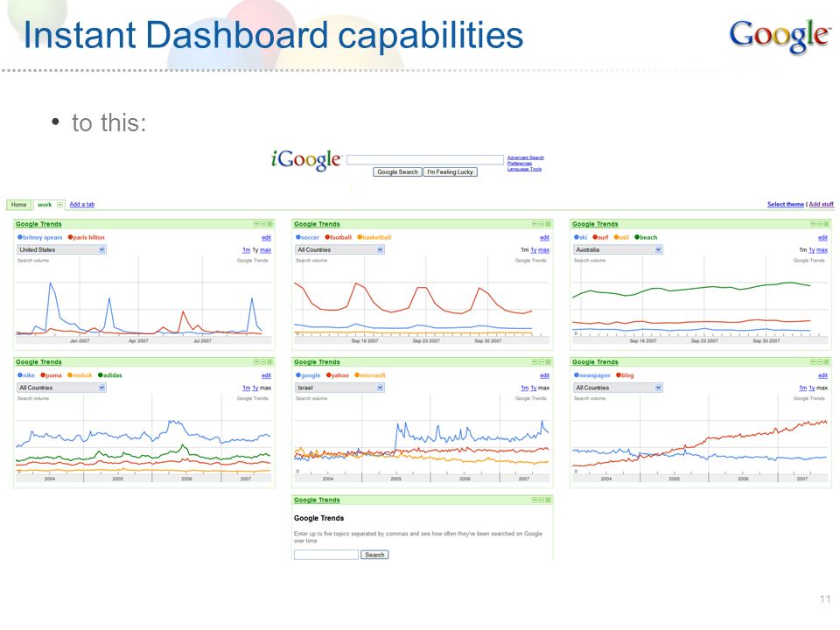Set newspaper blog chart range to 1m
Screen dimensions: 840x630
click(x=803, y=388)
